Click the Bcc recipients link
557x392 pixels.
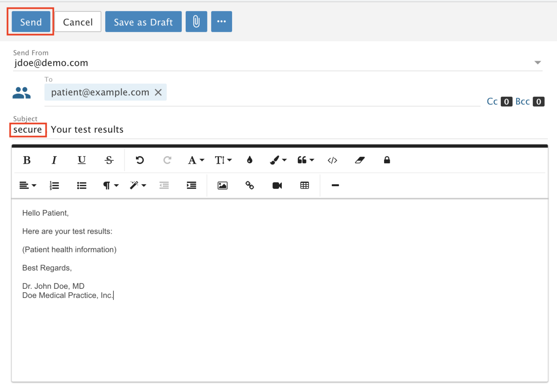tap(522, 101)
